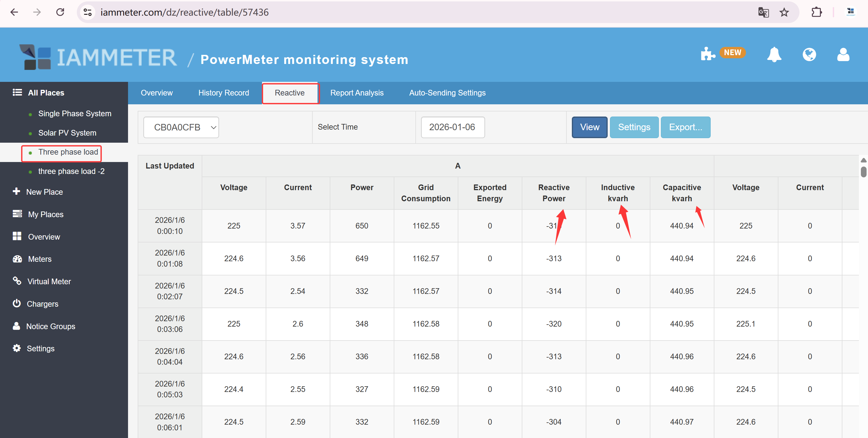868x438 pixels.
Task: Open Google Translate in the address bar
Action: (x=763, y=13)
